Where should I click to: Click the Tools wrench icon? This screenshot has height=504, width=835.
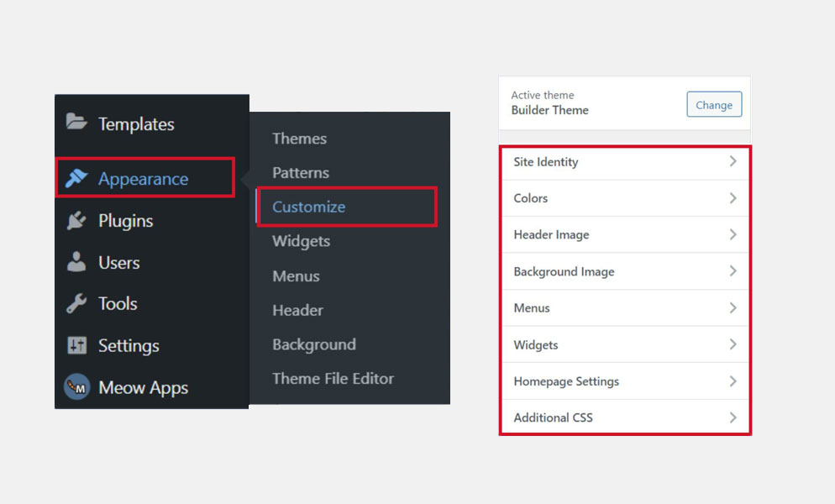pos(76,303)
